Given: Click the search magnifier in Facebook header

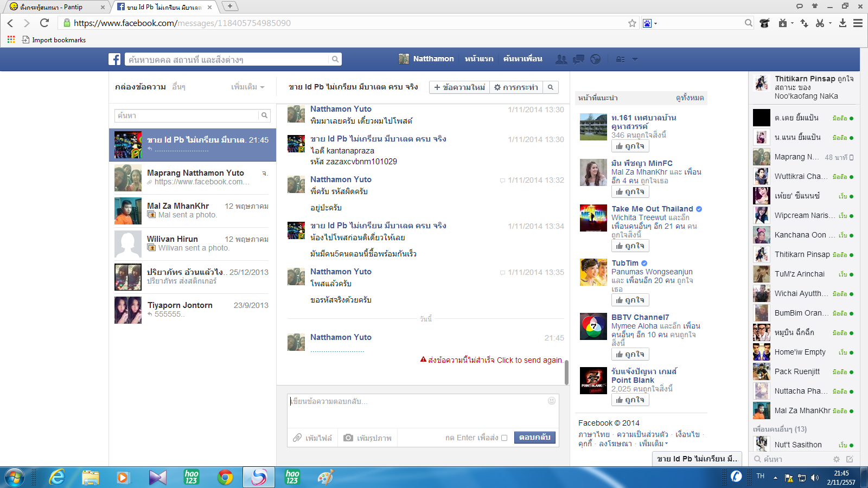Looking at the screenshot, I should coord(335,59).
